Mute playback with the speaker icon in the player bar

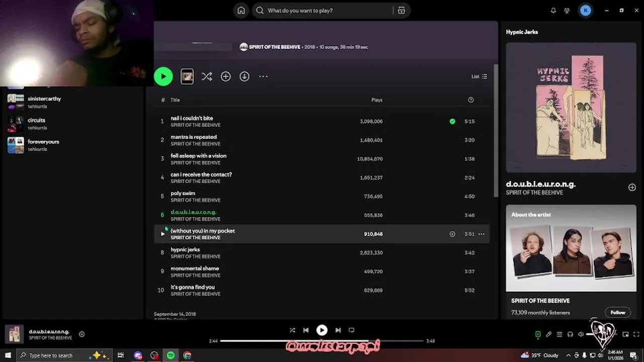(581, 334)
